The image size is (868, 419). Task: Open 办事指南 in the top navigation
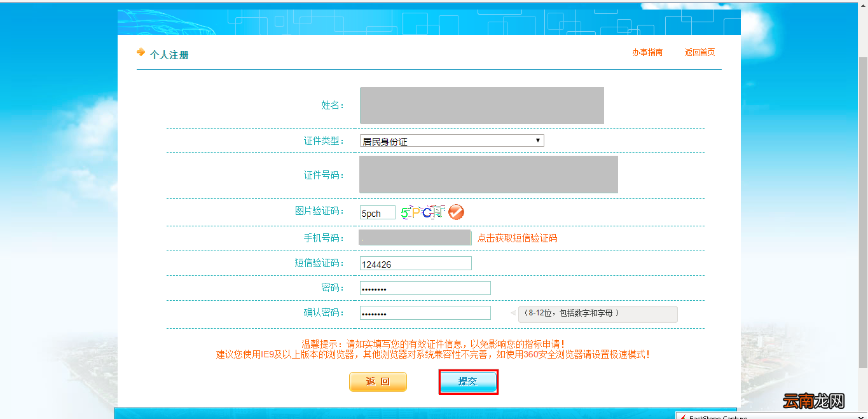pos(647,53)
